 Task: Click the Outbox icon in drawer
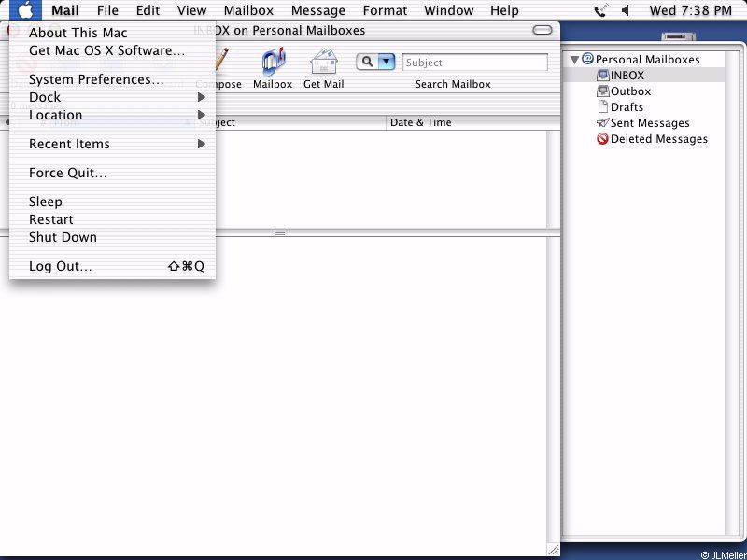point(603,91)
